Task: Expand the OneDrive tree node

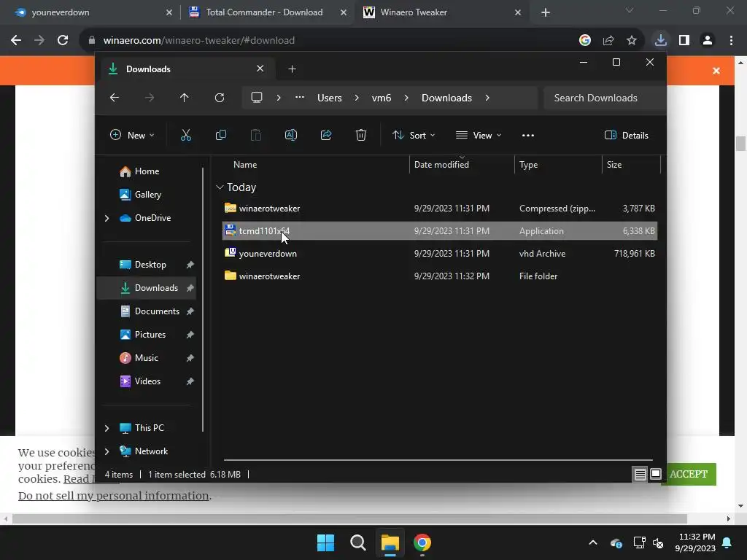Action: pyautogui.click(x=107, y=218)
